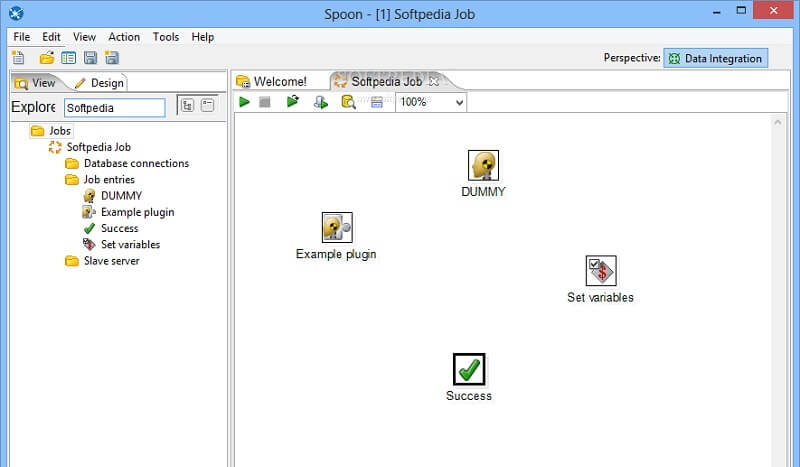Select Example plugin in the tree
800x467 pixels.
[129, 212]
